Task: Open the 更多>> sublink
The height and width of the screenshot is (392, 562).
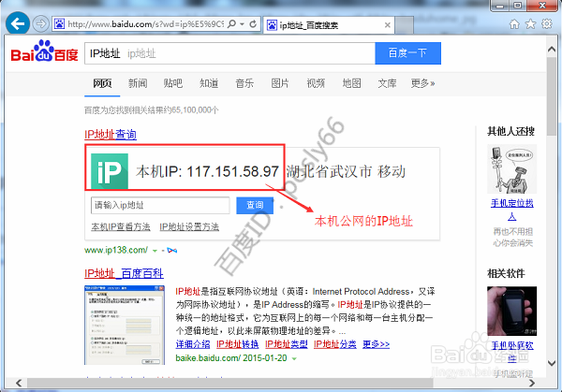Action: tap(376, 344)
